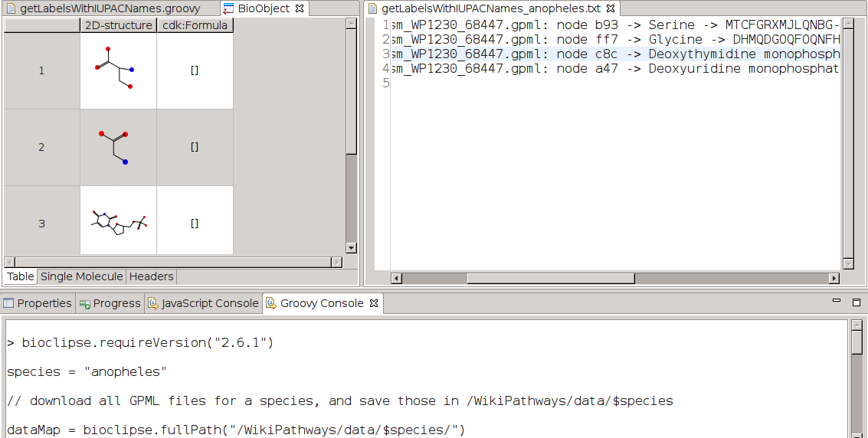Select the Table tab
868x438 pixels.
coord(21,276)
